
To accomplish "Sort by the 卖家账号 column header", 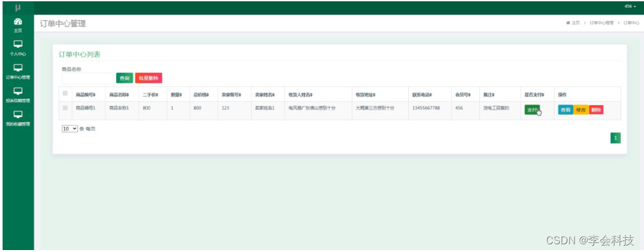I will 231,95.
